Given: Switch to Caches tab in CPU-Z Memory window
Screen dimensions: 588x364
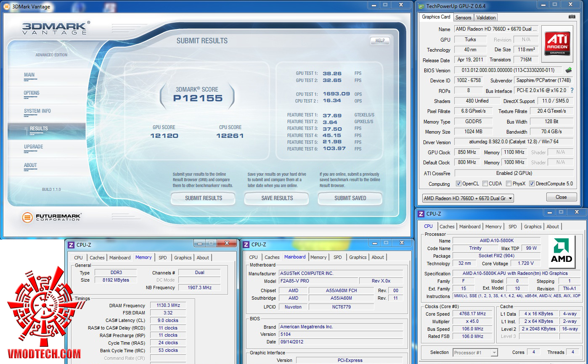Looking at the screenshot, I should coord(97,258).
